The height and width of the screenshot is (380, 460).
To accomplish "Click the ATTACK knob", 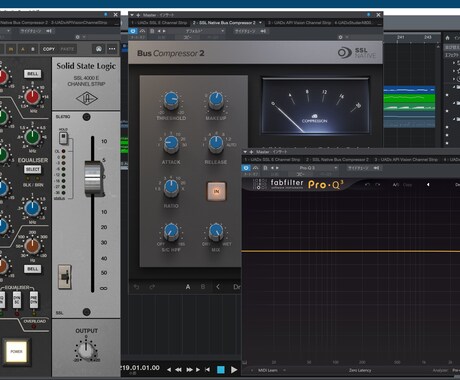I will pyautogui.click(x=171, y=144).
